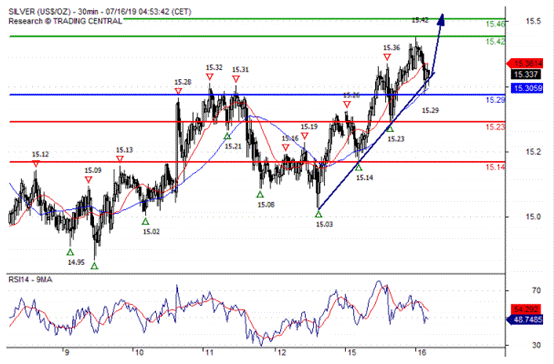
Task: Click date label 11 on the time axis
Action: tap(209, 352)
